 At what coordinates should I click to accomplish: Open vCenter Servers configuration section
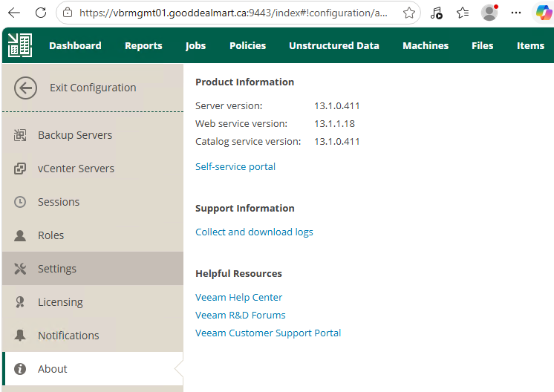(x=93, y=169)
